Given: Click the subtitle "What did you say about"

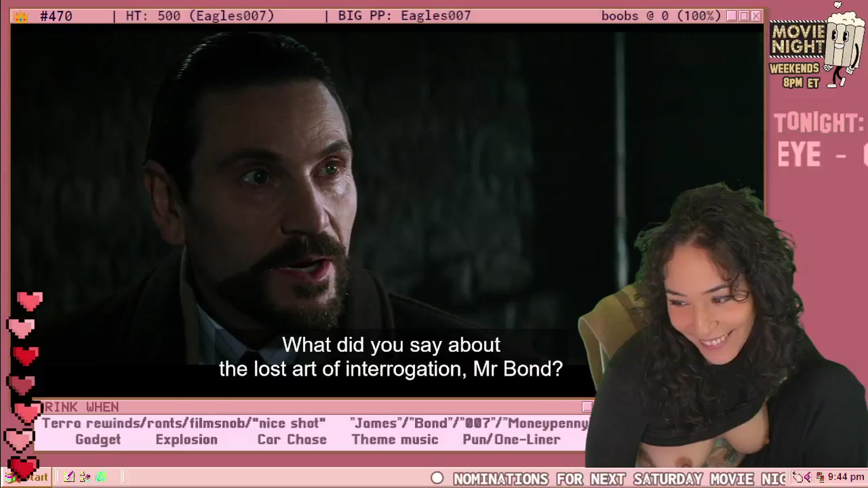Looking at the screenshot, I should [x=391, y=345].
